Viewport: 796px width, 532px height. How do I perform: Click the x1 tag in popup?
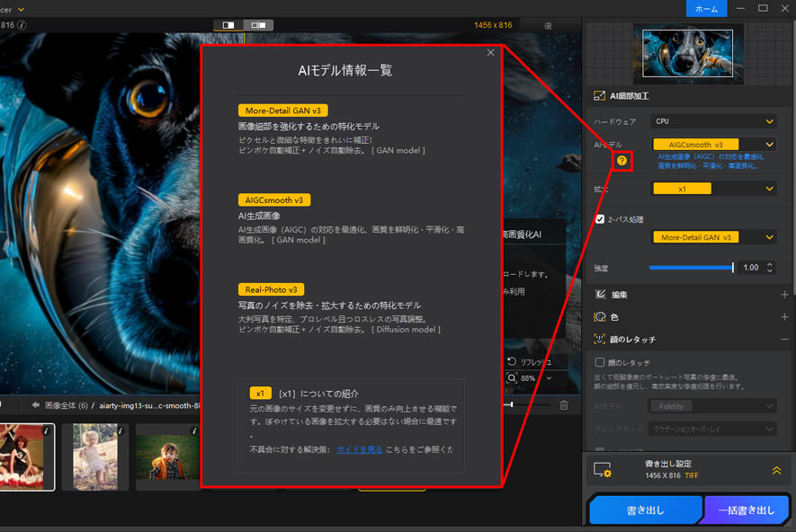[261, 393]
